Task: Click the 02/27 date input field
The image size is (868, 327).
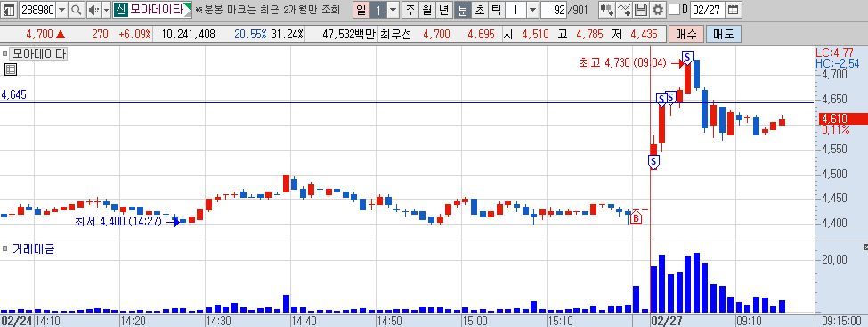Action: pos(708,10)
